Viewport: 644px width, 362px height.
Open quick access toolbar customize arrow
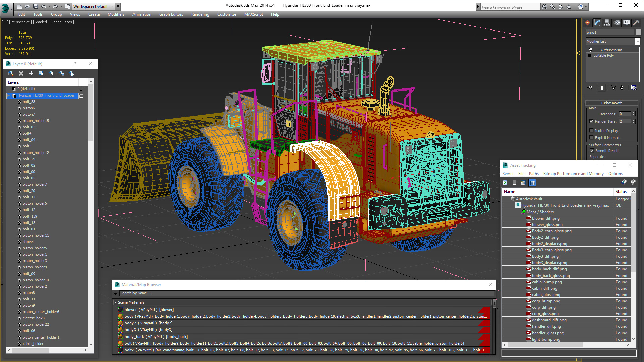coord(118,6)
